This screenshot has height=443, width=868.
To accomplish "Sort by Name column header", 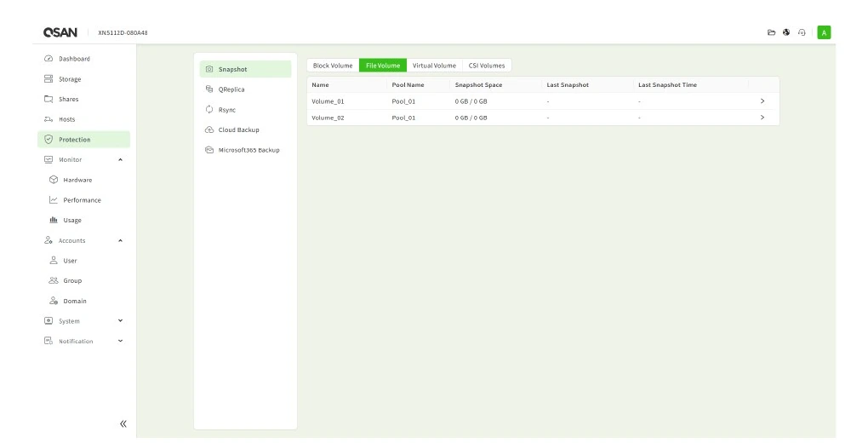I will coord(320,85).
